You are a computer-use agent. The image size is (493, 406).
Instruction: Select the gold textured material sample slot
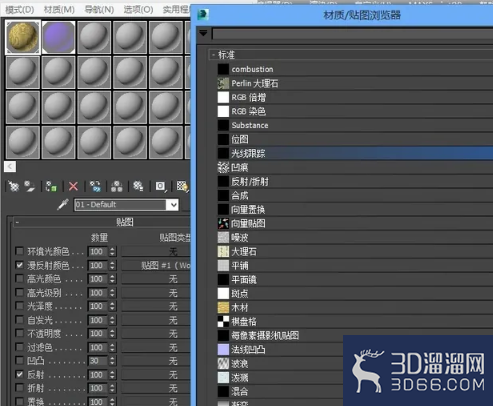click(x=23, y=37)
